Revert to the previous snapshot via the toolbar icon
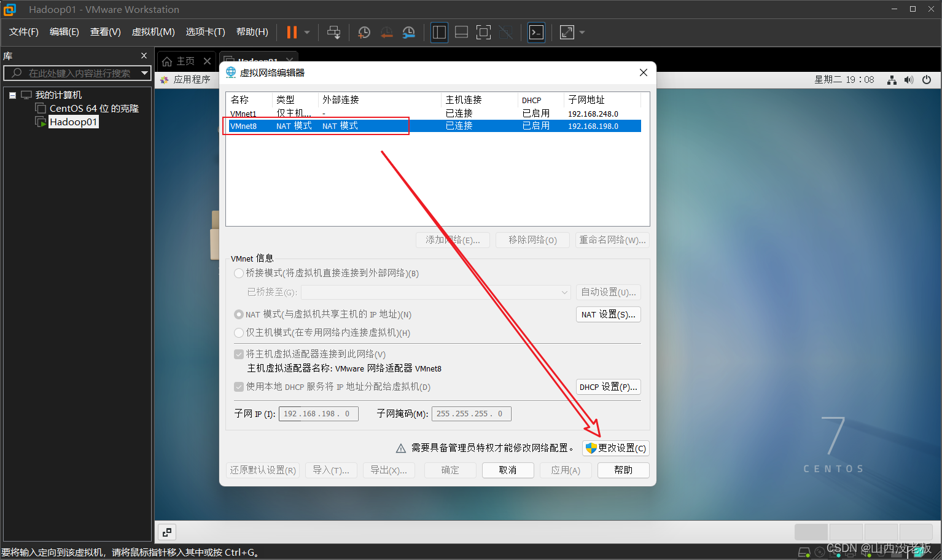The height and width of the screenshot is (560, 942). point(386,32)
